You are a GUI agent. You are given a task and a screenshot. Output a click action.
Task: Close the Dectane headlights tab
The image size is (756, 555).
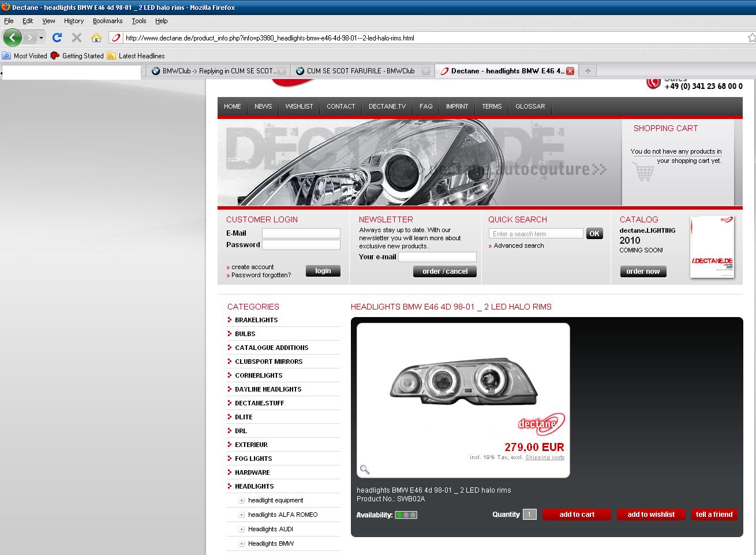click(x=570, y=71)
